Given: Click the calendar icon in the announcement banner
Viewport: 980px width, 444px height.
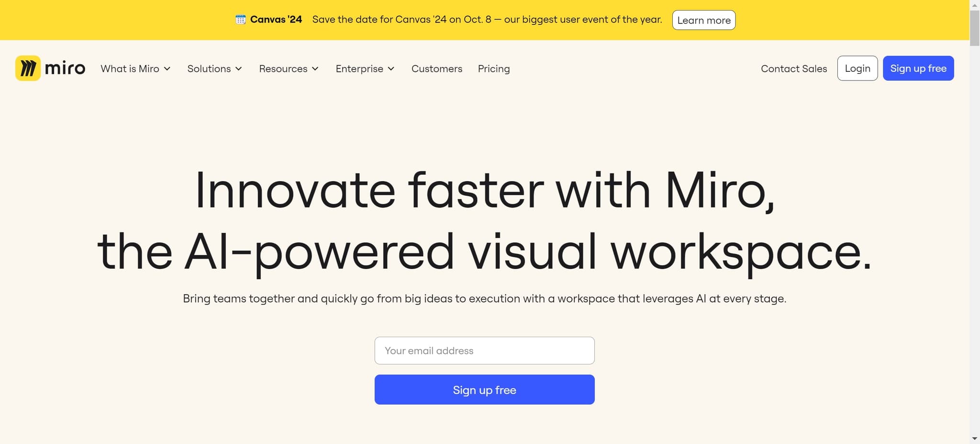Looking at the screenshot, I should tap(241, 19).
